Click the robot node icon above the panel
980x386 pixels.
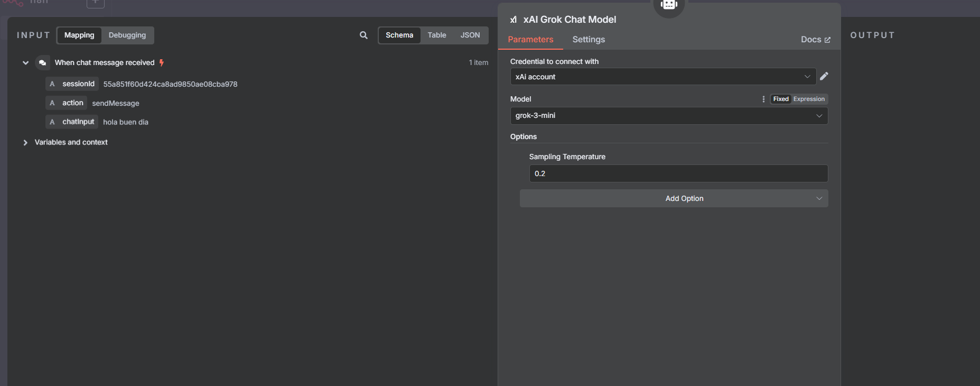669,5
